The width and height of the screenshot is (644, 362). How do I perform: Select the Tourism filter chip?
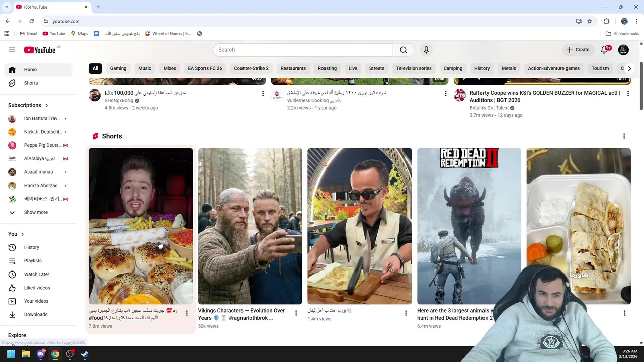click(x=600, y=68)
